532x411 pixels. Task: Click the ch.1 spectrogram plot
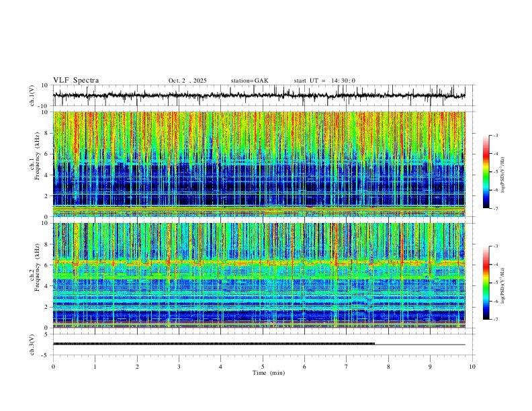click(x=259, y=164)
